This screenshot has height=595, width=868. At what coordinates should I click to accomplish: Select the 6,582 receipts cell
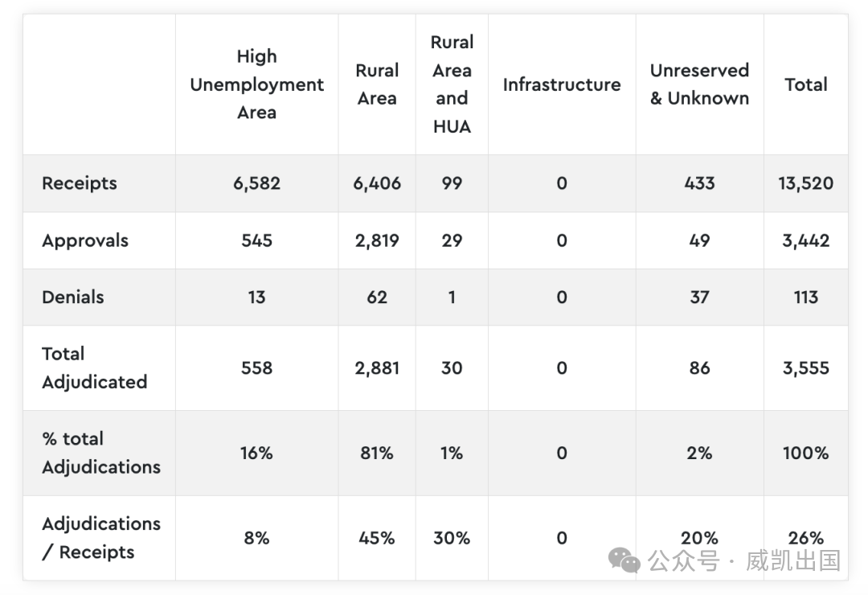[256, 183]
